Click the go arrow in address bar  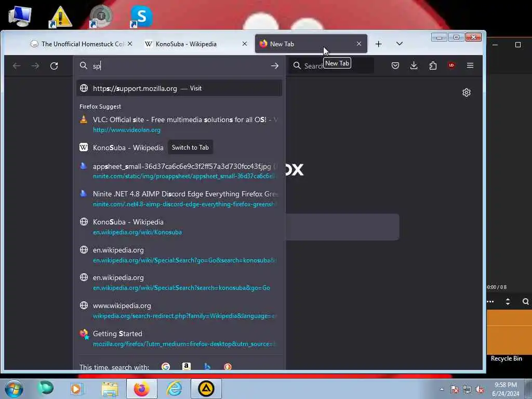(x=274, y=66)
